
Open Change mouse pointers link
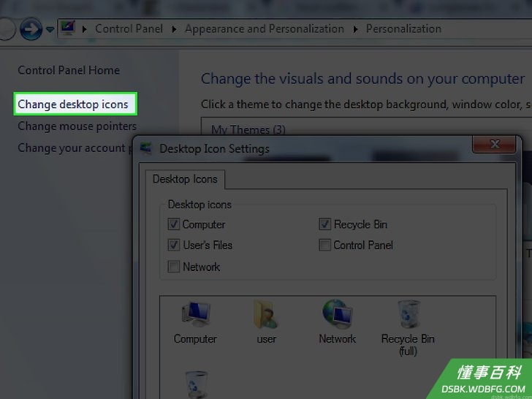(77, 126)
